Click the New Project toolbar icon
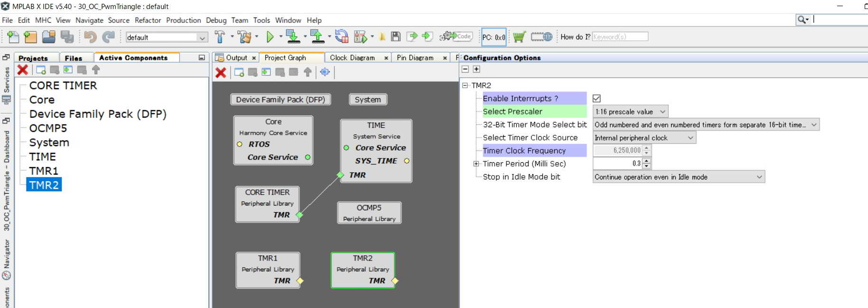This screenshot has width=868, height=308. [30, 37]
